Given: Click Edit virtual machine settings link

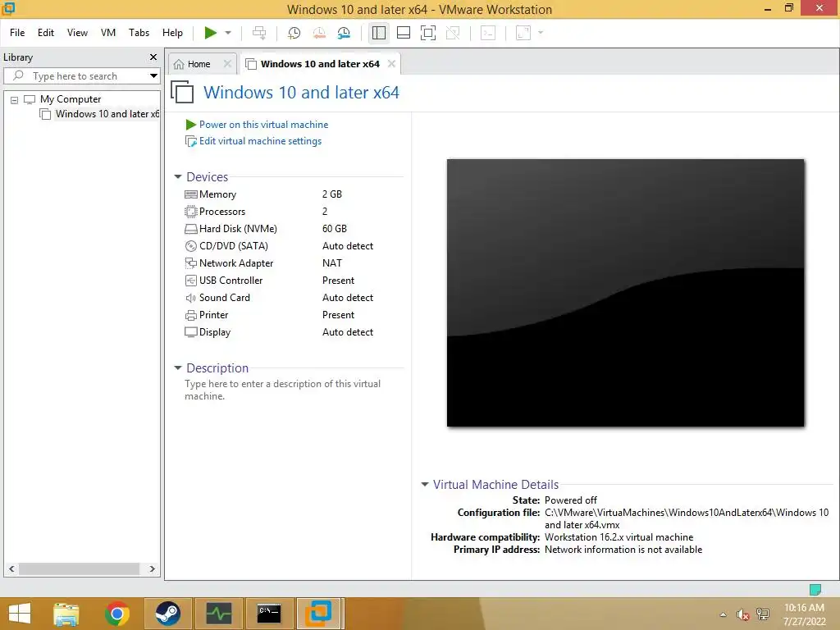Looking at the screenshot, I should [x=260, y=141].
